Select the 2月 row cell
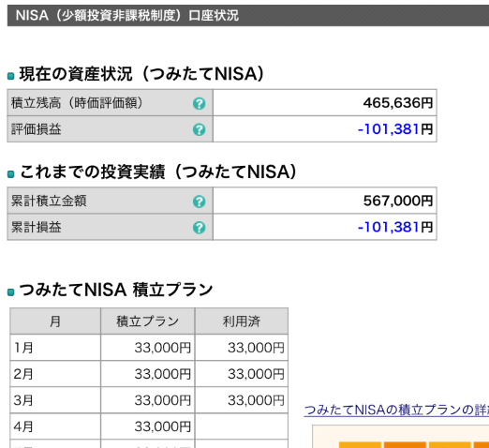489x448 pixels. (55, 374)
